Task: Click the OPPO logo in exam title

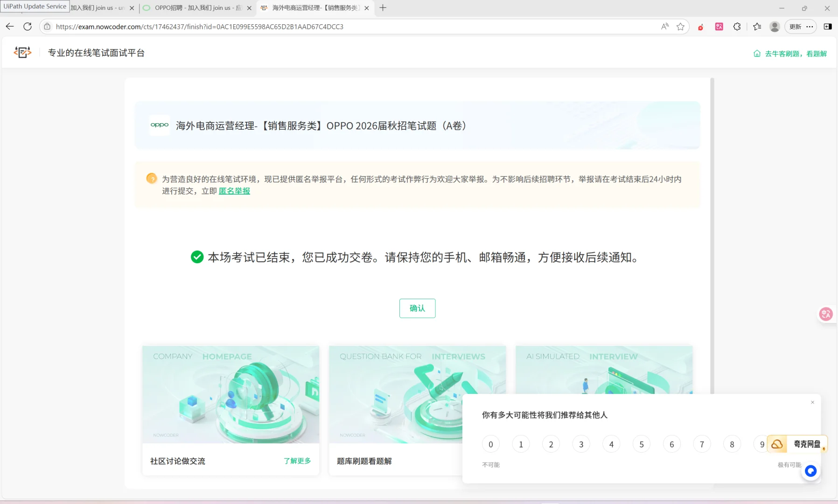Action: point(160,125)
